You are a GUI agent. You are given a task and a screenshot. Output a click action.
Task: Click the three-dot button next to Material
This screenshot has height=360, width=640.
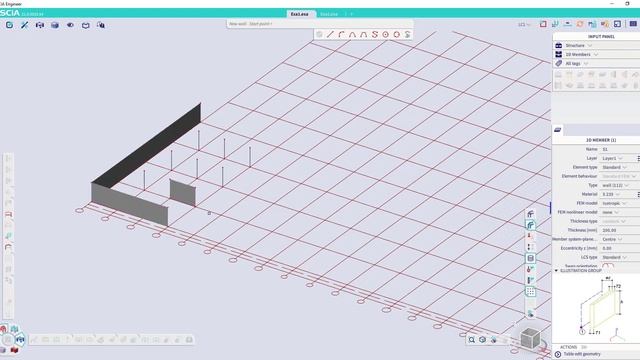coord(638,194)
